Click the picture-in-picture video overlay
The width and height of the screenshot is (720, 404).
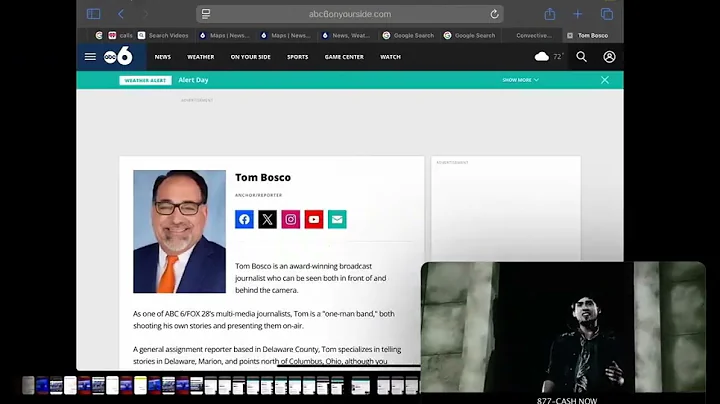[x=563, y=333]
